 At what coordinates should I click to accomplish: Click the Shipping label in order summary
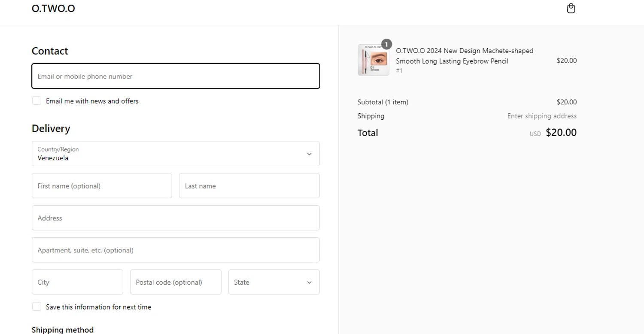tap(371, 116)
